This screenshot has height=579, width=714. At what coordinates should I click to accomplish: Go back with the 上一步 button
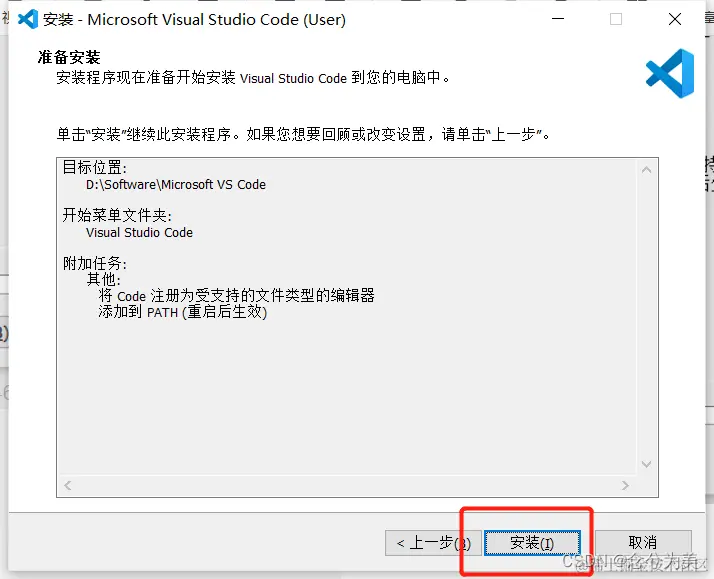coord(433,543)
